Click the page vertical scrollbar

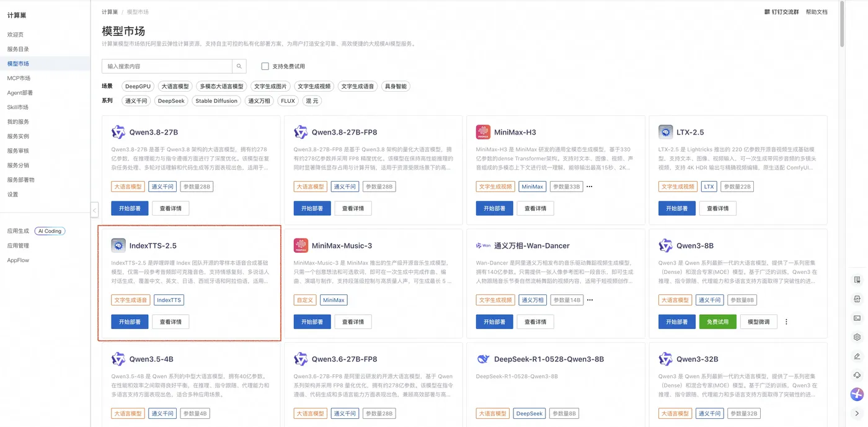(x=841, y=25)
